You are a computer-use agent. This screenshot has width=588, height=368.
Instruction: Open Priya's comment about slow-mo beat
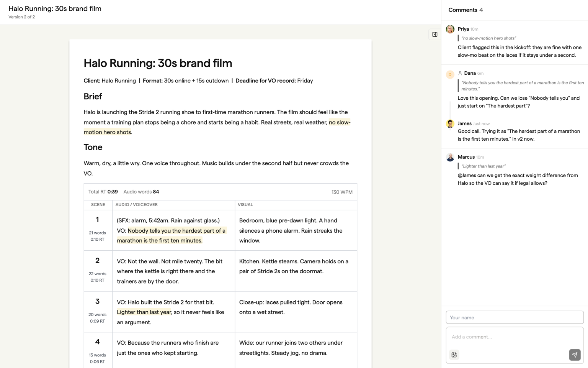[519, 51]
